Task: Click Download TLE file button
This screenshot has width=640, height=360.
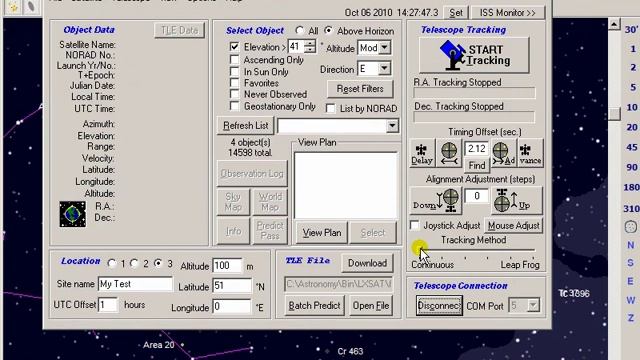Action: 367,263
